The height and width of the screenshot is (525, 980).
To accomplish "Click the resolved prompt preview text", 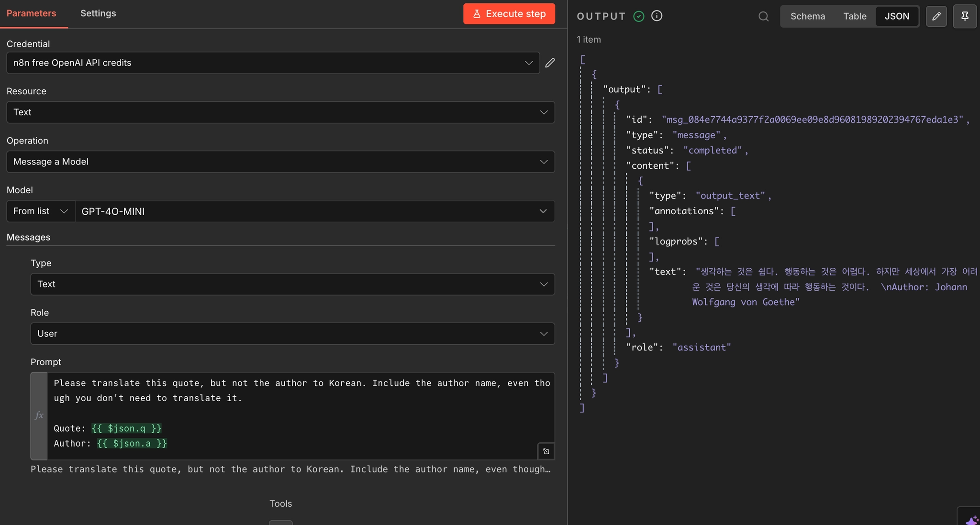I will tap(290, 469).
